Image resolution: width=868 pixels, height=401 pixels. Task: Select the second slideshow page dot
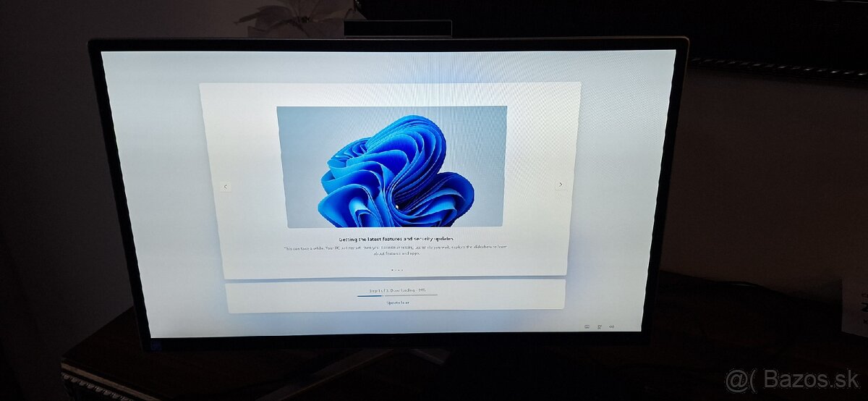click(394, 270)
